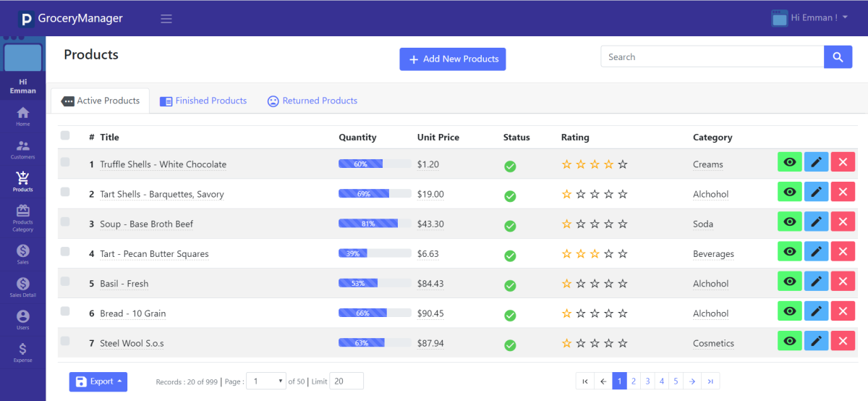Jump to last page arrow
This screenshot has height=401, width=868.
coord(710,381)
